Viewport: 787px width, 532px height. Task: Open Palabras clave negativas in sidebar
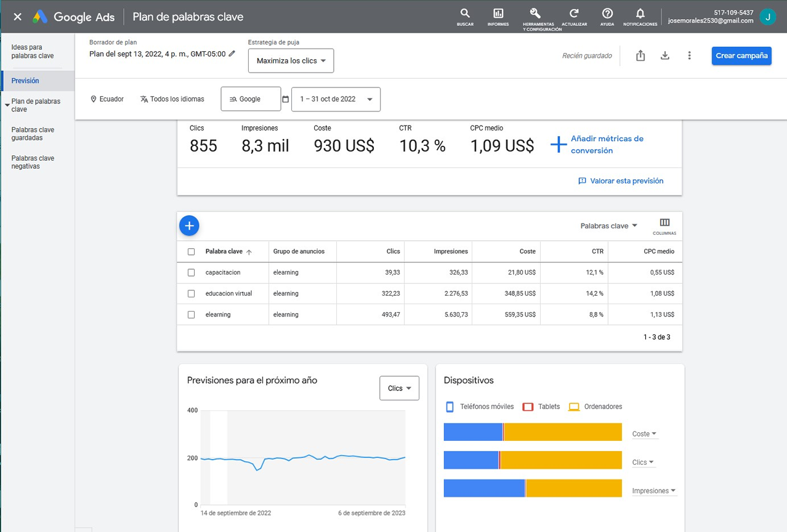(x=33, y=163)
